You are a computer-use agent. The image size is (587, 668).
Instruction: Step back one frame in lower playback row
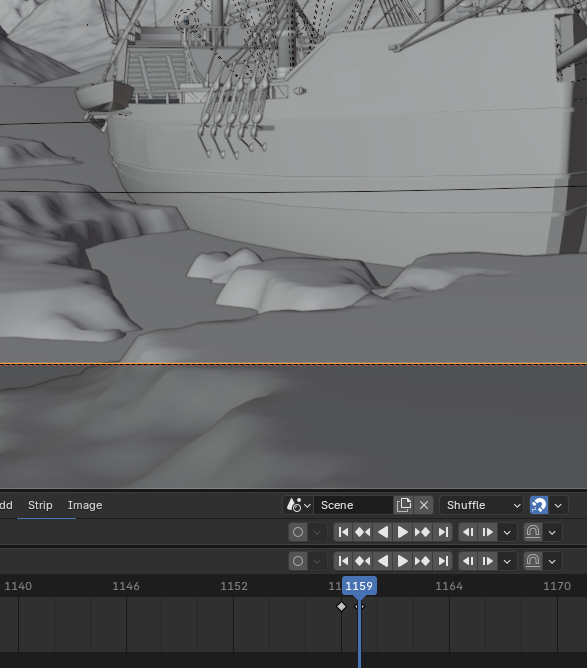[468, 561]
